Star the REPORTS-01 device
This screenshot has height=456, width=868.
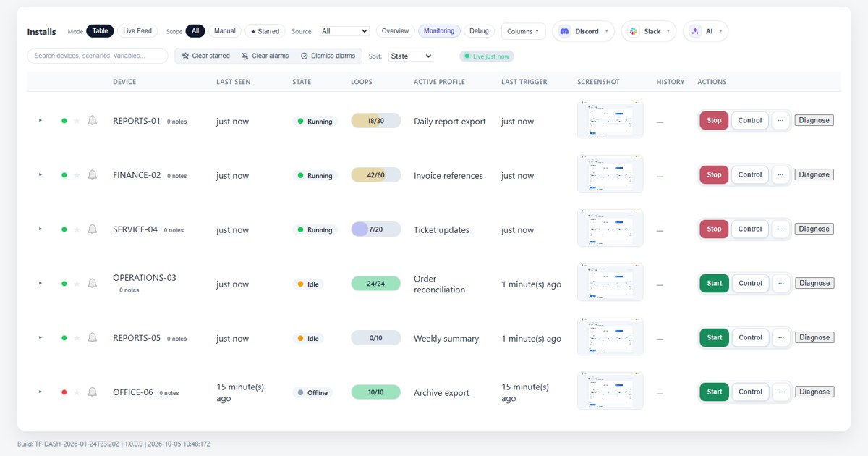[77, 121]
